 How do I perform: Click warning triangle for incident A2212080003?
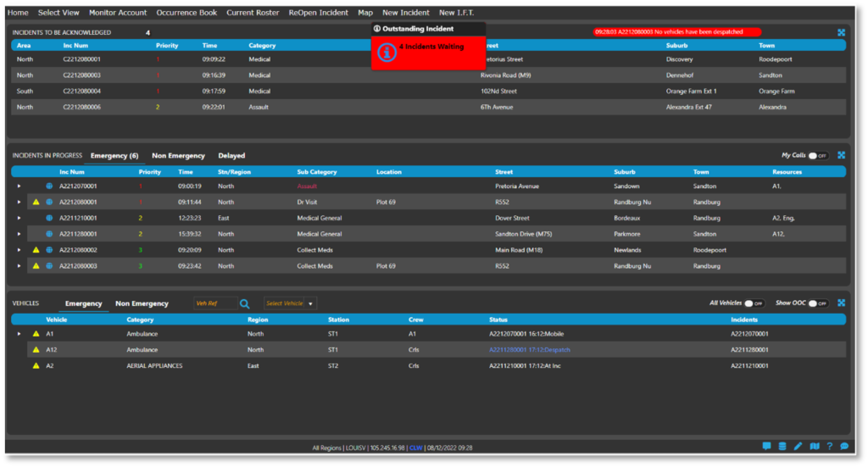click(36, 266)
